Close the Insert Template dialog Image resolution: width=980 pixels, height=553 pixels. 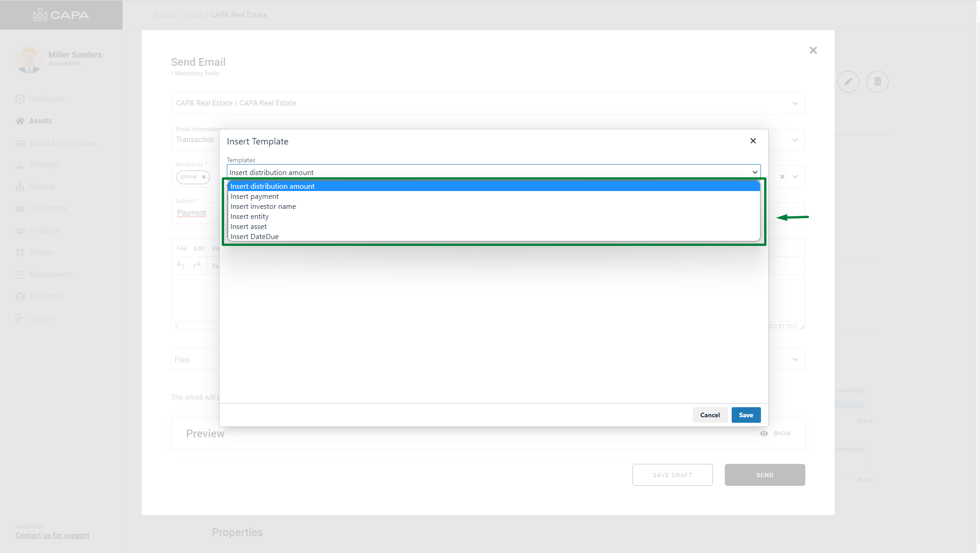pyautogui.click(x=753, y=141)
